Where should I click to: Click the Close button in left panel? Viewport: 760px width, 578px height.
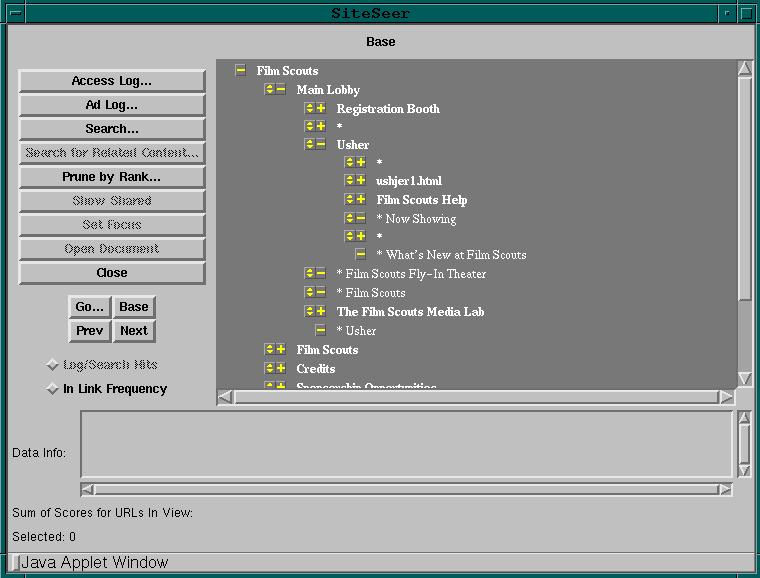(112, 273)
